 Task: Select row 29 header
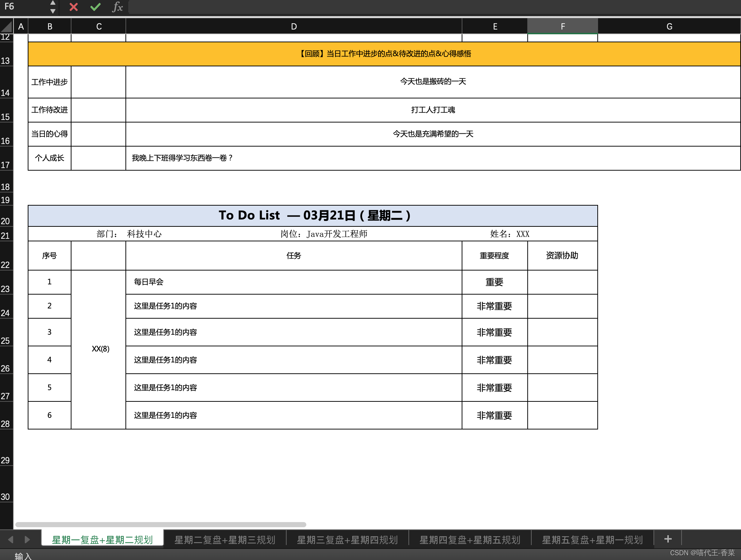[x=7, y=448]
